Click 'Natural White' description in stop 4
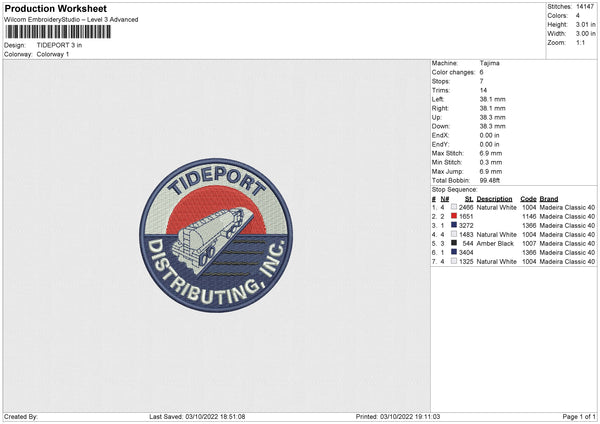This screenshot has width=600, height=424. [497, 235]
